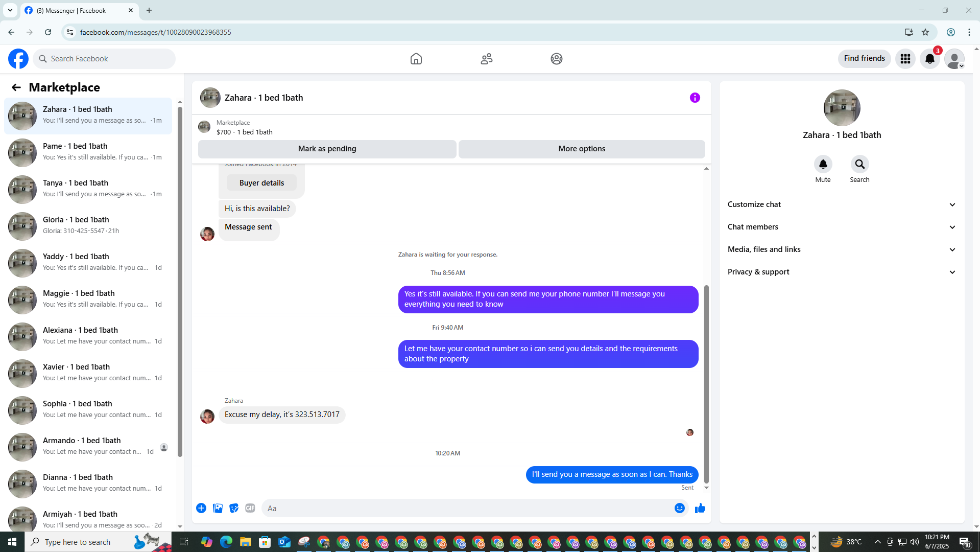Select the Tanya conversation
This screenshot has width=980, height=552.
[88, 189]
